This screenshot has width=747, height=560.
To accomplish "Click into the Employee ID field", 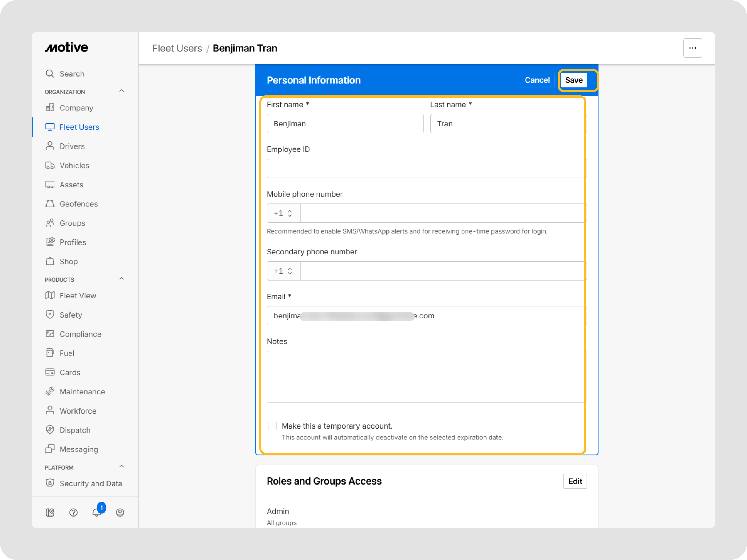I will (426, 169).
